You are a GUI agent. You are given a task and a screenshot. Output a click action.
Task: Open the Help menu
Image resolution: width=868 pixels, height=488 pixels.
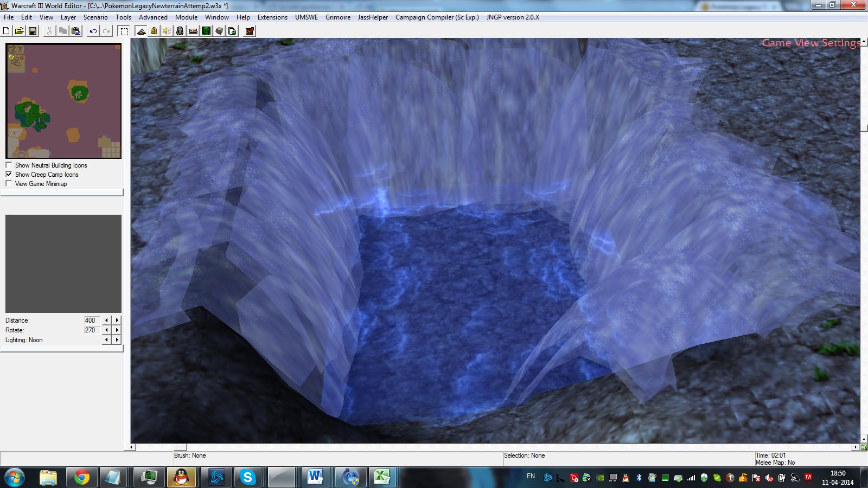click(243, 17)
